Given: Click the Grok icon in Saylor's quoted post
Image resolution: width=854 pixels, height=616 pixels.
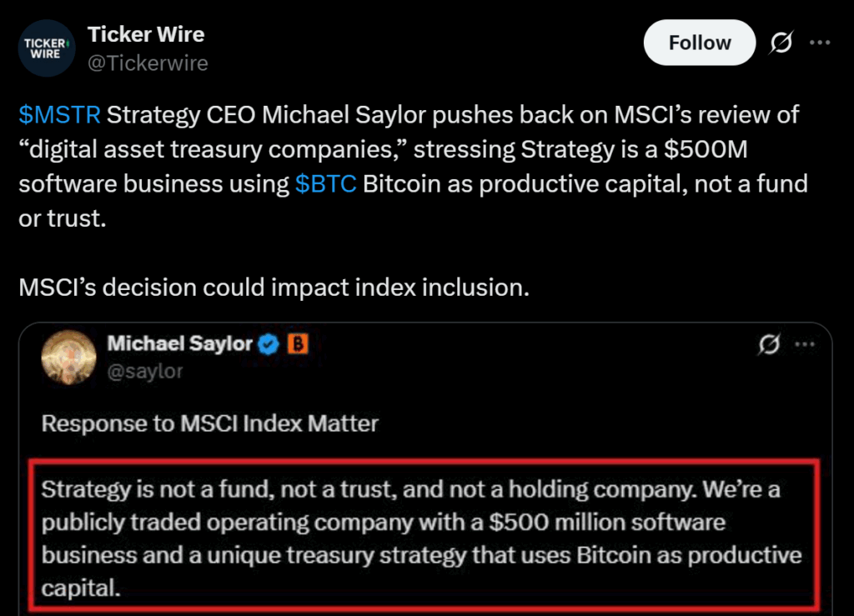Looking at the screenshot, I should point(771,345).
